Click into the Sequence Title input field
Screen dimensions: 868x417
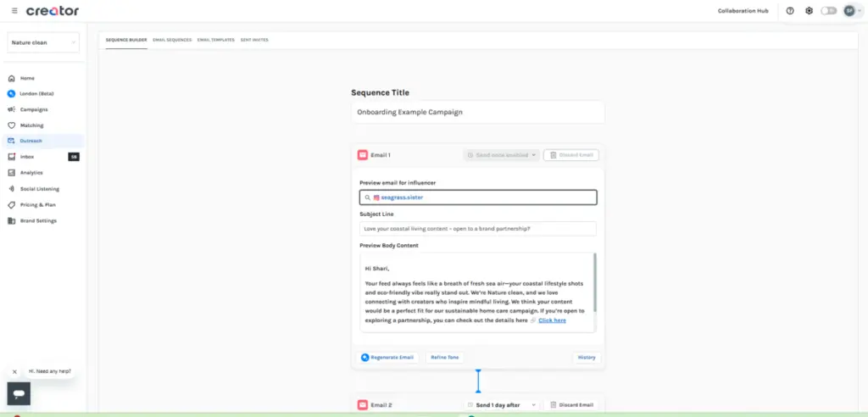tap(477, 112)
